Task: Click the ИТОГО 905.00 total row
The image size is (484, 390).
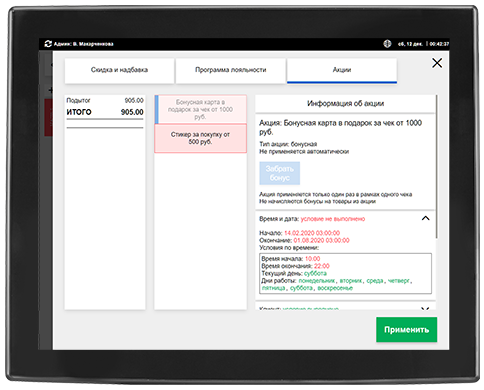Action: click(105, 112)
